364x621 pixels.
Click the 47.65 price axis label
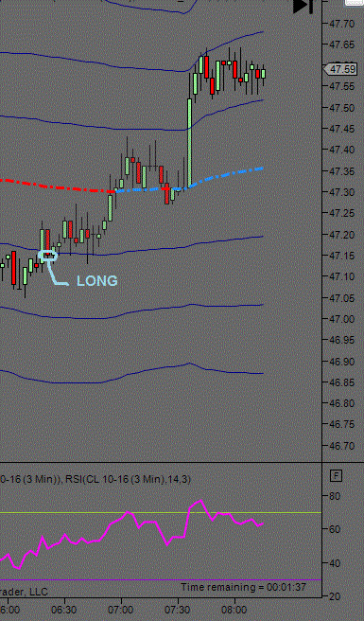pos(341,44)
